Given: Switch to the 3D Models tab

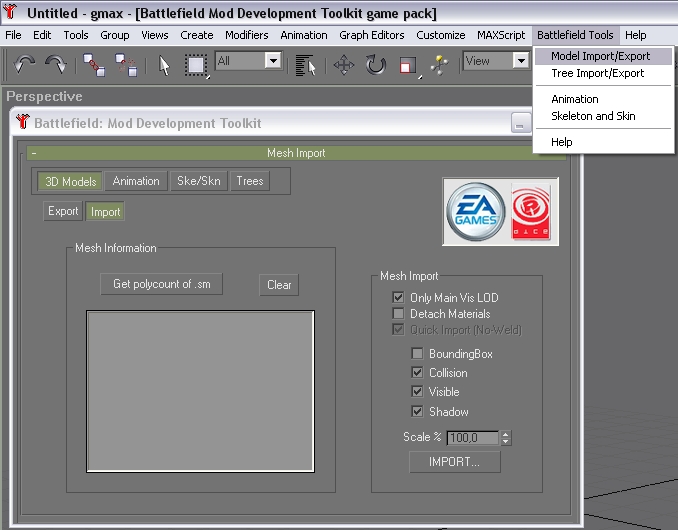Looking at the screenshot, I should 70,181.
